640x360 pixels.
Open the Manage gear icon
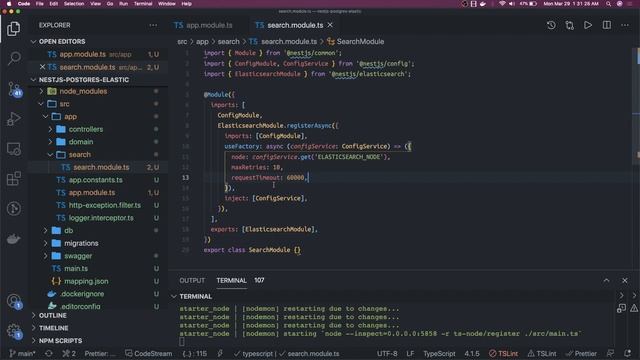(14, 331)
